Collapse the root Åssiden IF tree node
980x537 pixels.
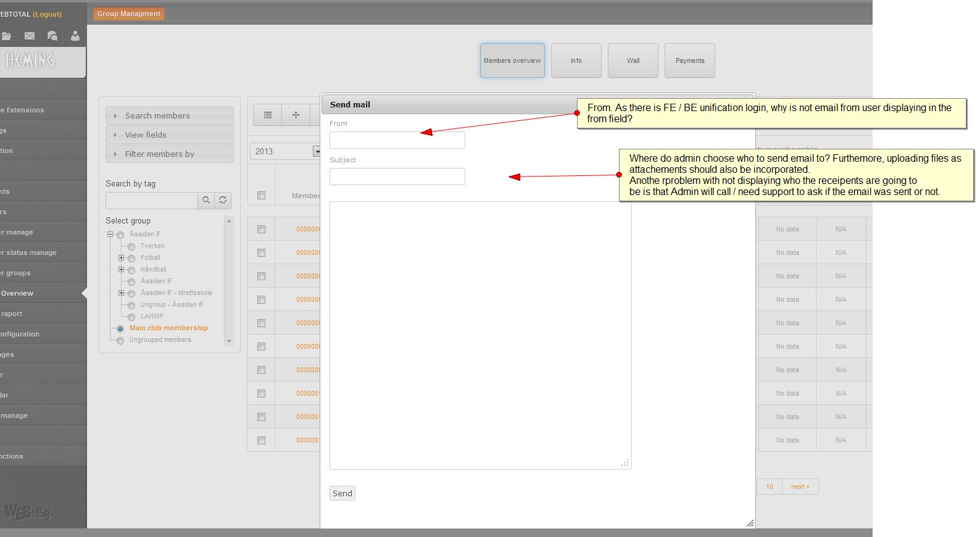pos(110,234)
